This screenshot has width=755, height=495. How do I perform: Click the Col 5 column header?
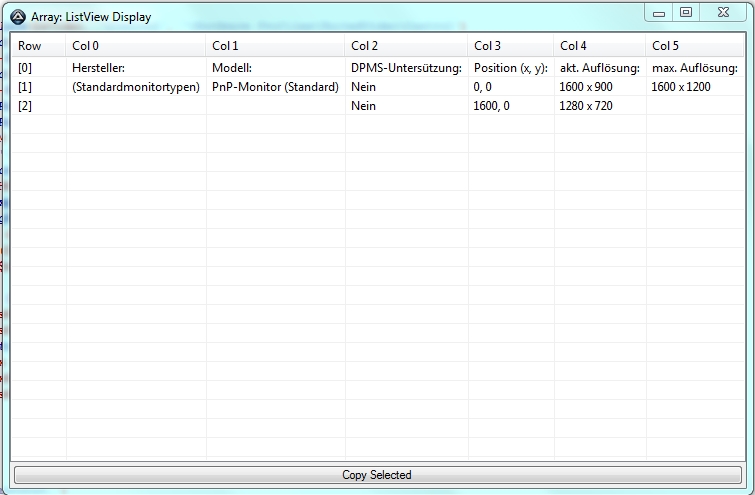click(x=665, y=46)
